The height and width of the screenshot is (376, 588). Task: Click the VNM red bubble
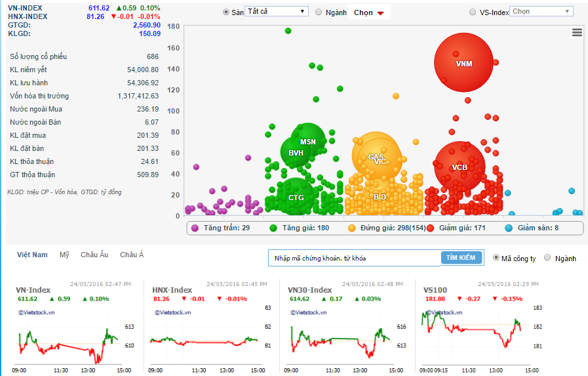click(463, 63)
